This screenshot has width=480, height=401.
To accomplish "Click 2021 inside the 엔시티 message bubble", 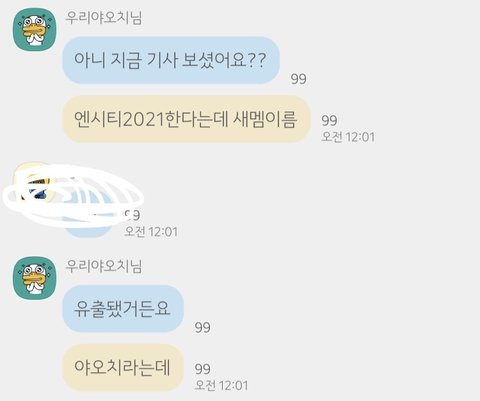I will [x=144, y=119].
